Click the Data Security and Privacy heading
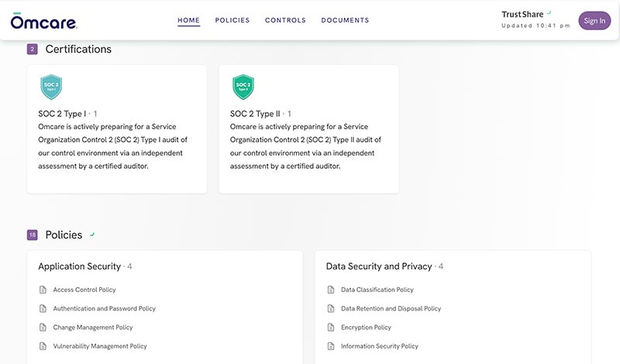The image size is (620, 364). tap(379, 266)
